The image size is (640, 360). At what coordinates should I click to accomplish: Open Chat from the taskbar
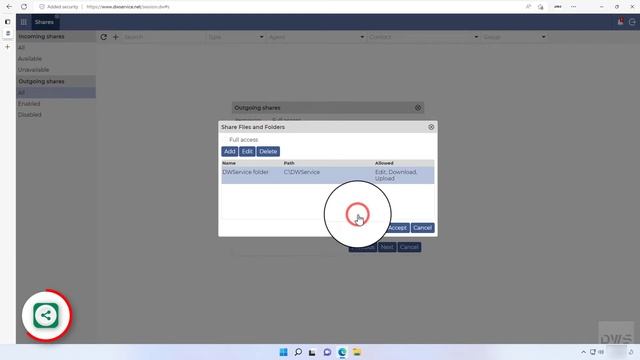(x=327, y=352)
